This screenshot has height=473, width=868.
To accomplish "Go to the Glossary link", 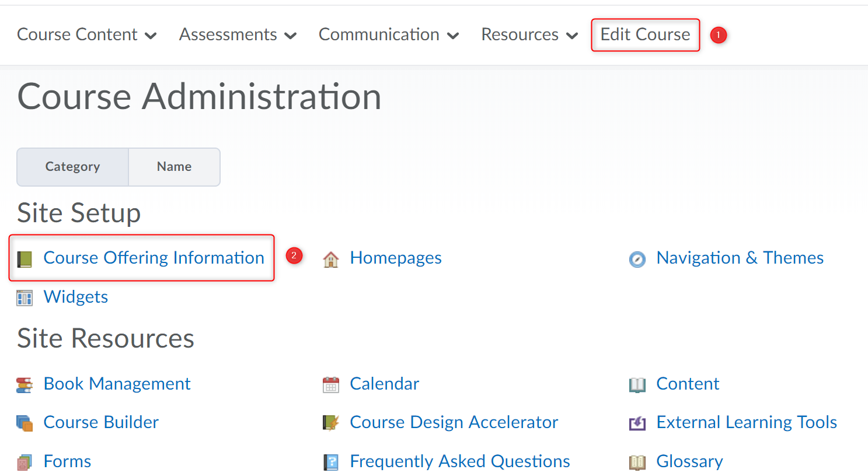I will pos(689,461).
